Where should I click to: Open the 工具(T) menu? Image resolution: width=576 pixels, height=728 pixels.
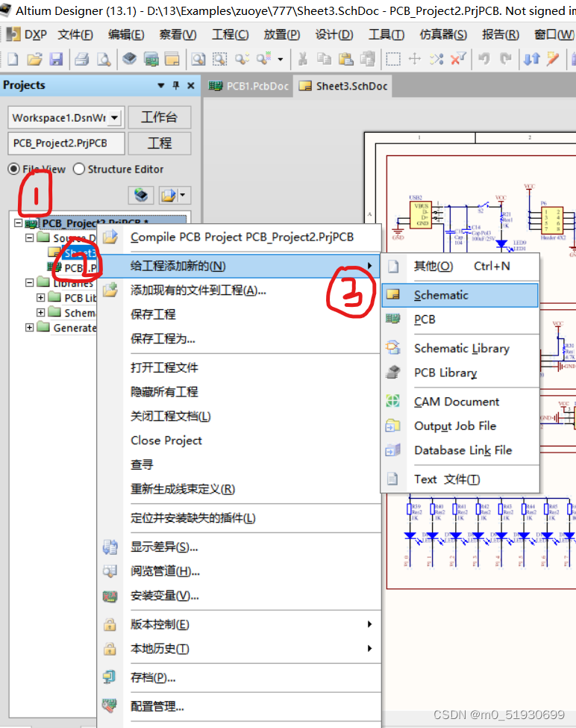pos(386,35)
